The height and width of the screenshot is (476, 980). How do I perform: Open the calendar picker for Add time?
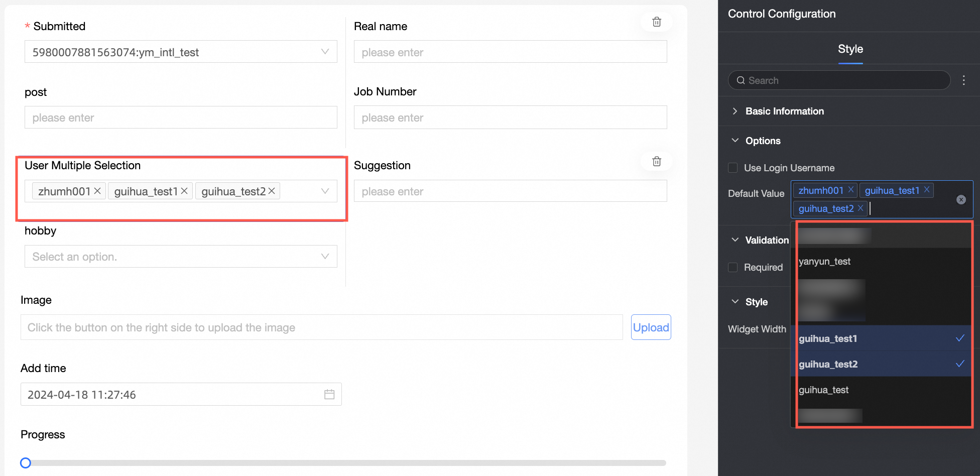click(329, 395)
